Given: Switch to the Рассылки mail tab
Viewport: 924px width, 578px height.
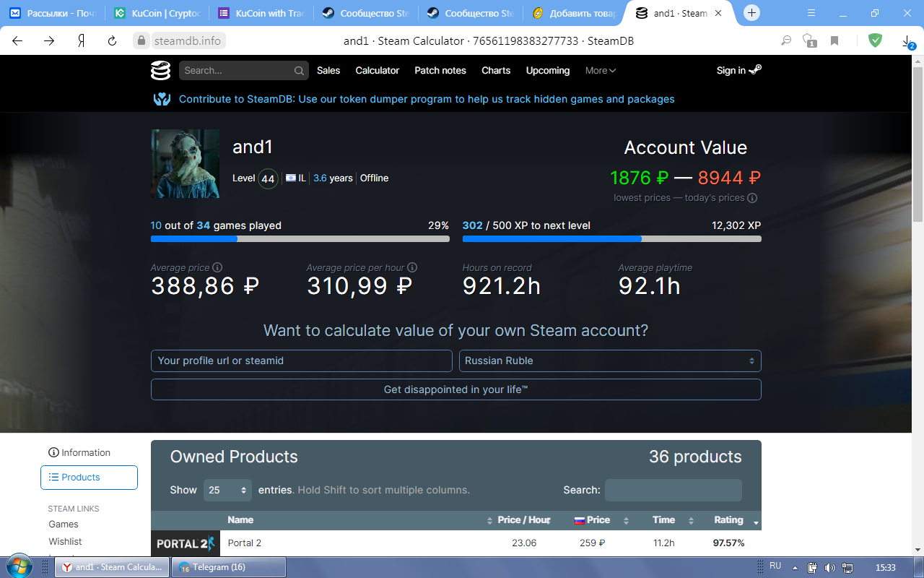Looking at the screenshot, I should pos(53,13).
